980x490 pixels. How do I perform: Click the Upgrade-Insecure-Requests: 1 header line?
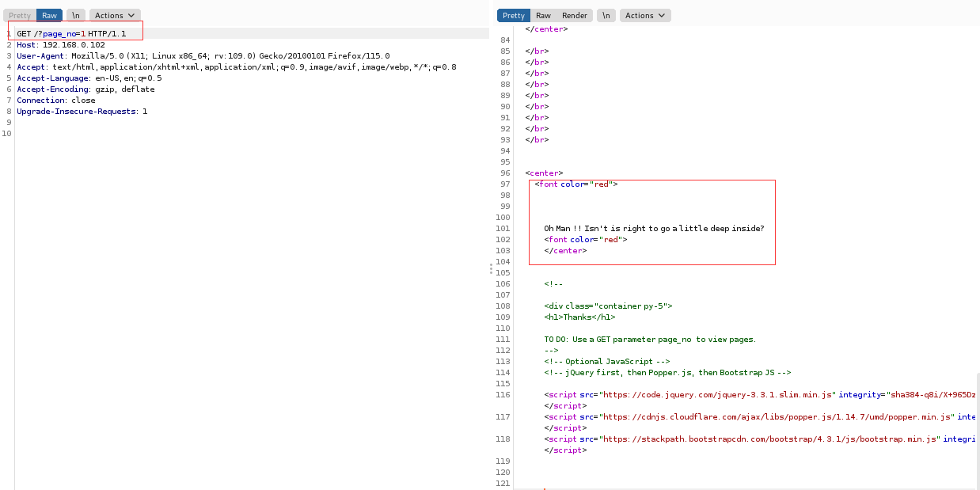coord(82,112)
